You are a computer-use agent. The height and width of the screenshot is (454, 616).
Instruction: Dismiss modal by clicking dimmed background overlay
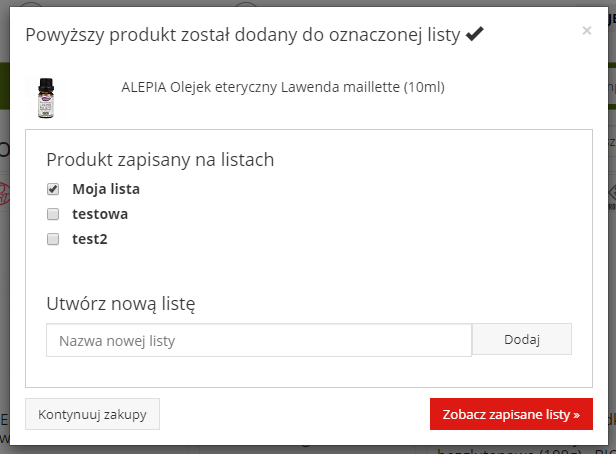(x=4, y=275)
